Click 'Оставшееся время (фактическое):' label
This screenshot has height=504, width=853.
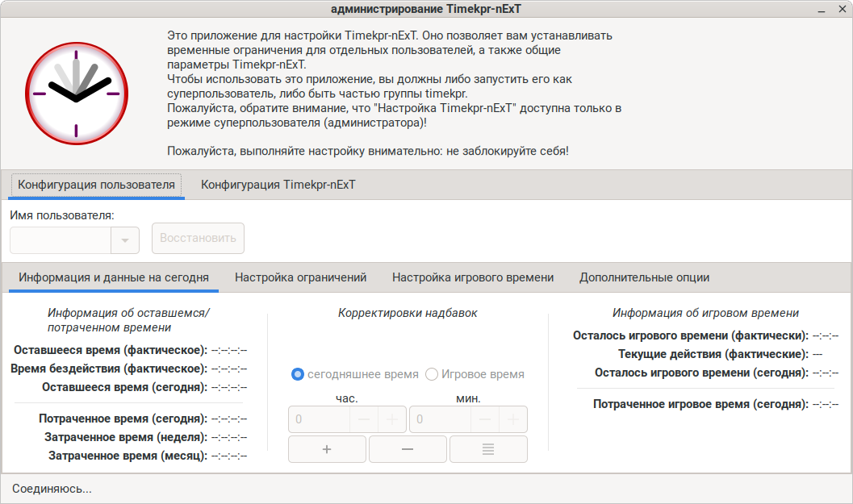(111, 350)
